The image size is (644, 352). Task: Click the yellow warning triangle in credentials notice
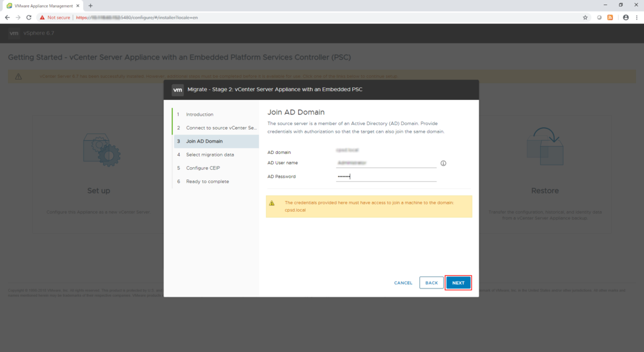tap(272, 203)
